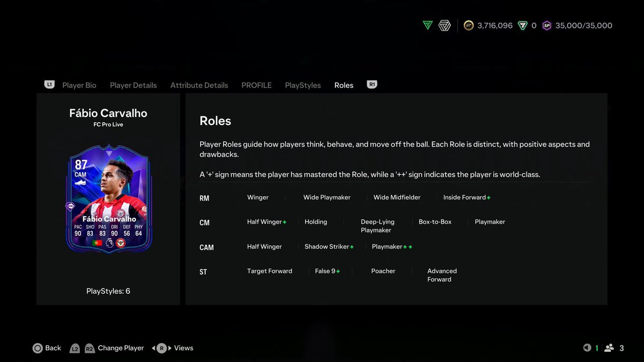The height and width of the screenshot is (362, 644).
Task: Open the Player Bio tab
Action: click(79, 85)
